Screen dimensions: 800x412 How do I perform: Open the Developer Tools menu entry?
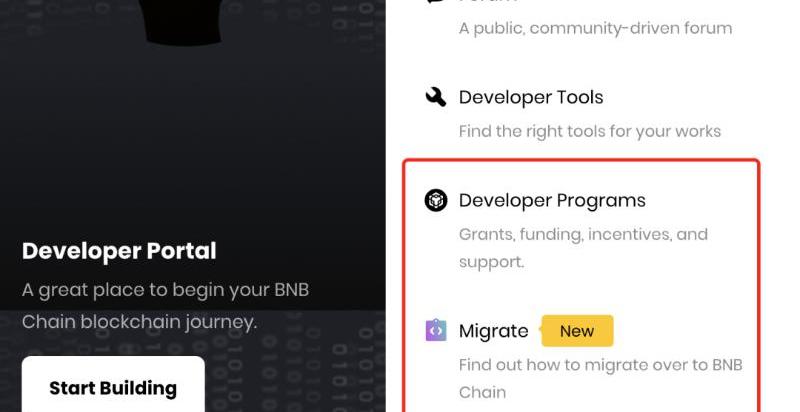coord(530,98)
